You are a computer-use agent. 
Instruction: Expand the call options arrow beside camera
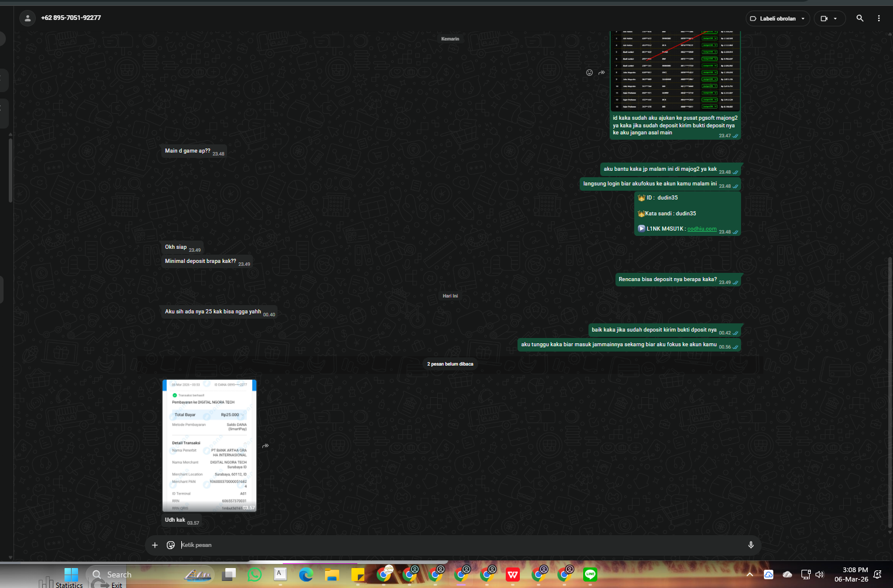click(x=836, y=19)
